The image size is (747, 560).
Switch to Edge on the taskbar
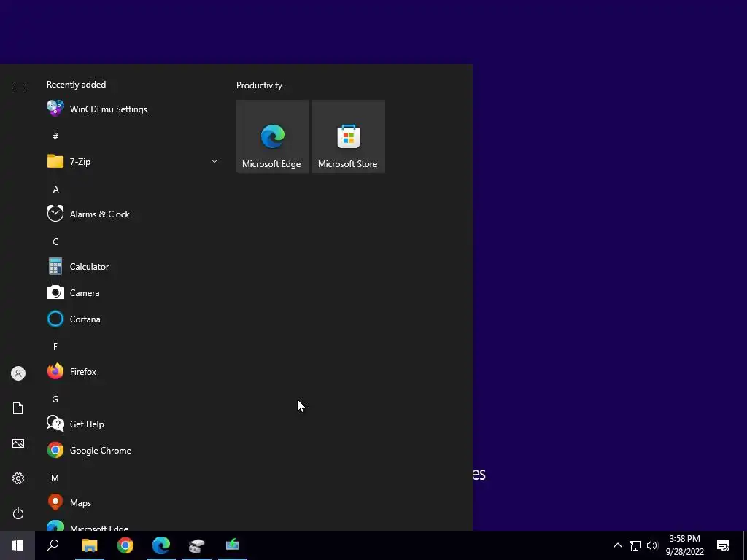point(161,545)
